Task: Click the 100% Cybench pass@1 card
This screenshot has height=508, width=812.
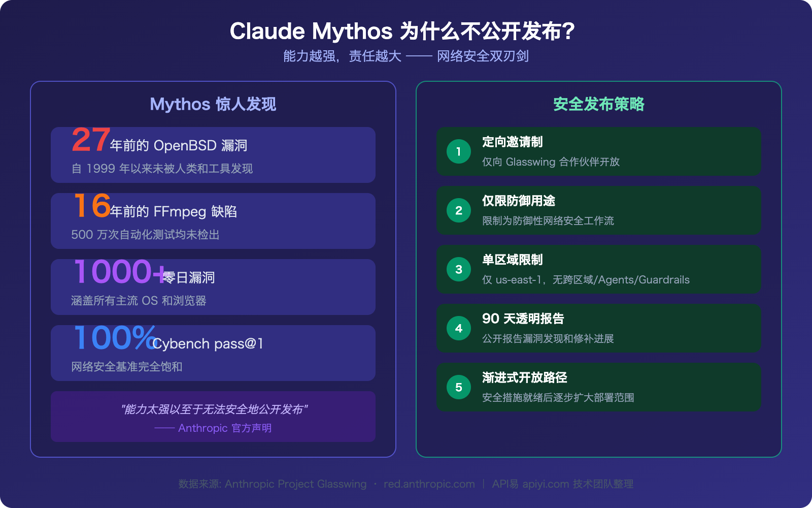Action: click(x=212, y=353)
